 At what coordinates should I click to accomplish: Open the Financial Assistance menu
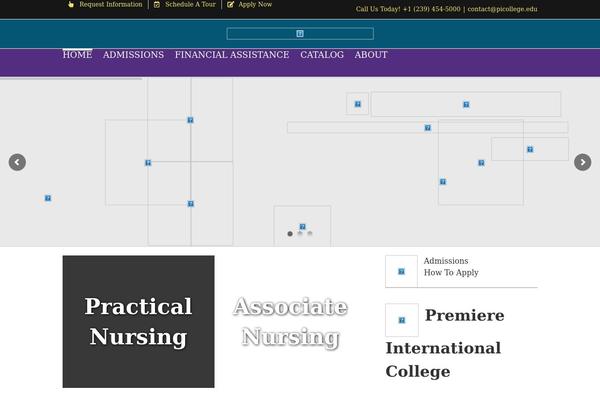pyautogui.click(x=232, y=55)
